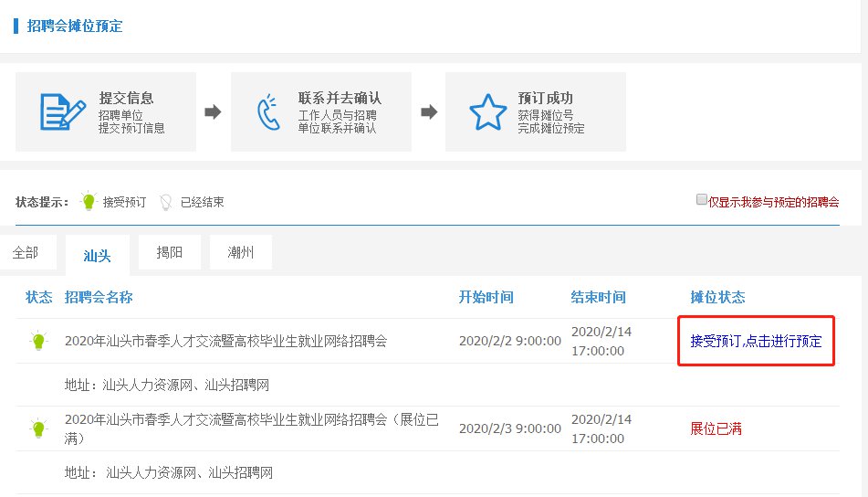Click status bulb of 展位已满 job fair row
The image size is (868, 497).
[38, 428]
